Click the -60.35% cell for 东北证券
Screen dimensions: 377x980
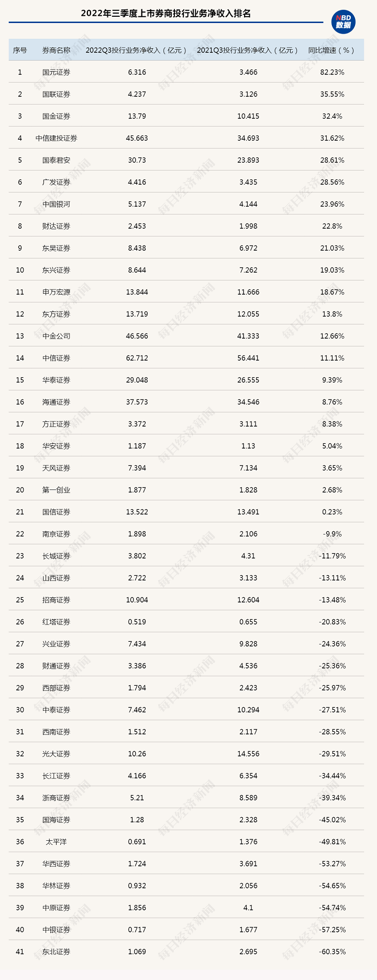point(332,952)
